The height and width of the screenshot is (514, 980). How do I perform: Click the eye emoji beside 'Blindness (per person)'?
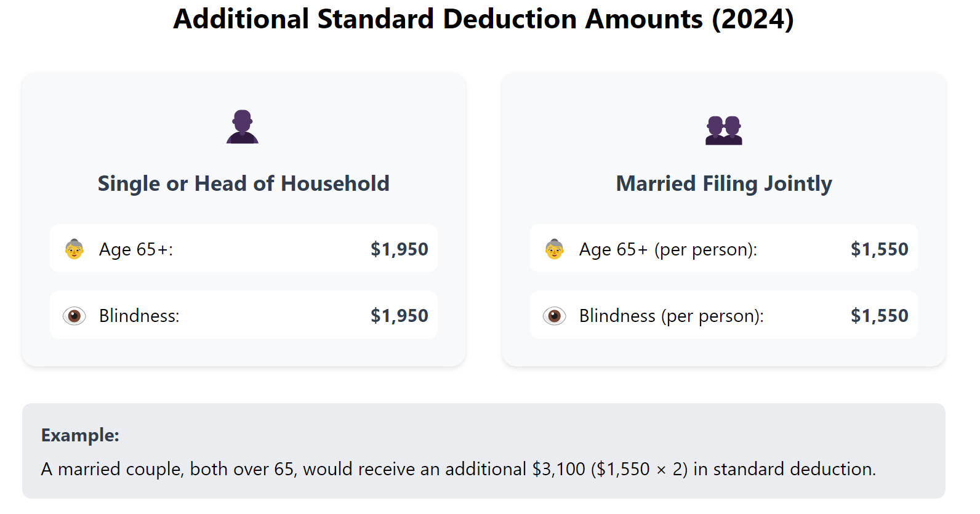tap(555, 316)
